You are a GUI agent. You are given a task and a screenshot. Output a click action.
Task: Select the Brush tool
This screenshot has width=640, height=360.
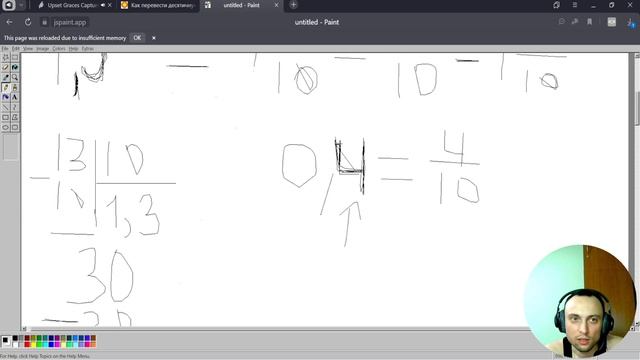click(x=15, y=87)
